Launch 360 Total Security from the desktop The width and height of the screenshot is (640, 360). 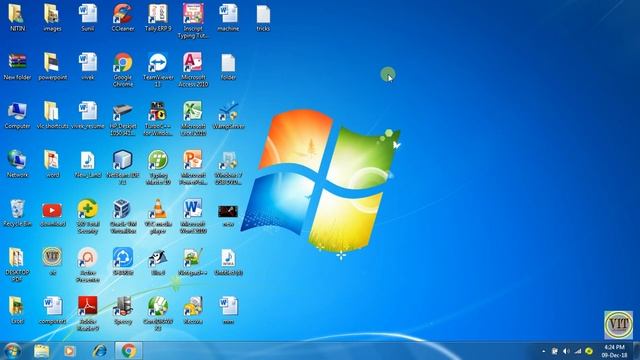pyautogui.click(x=88, y=216)
